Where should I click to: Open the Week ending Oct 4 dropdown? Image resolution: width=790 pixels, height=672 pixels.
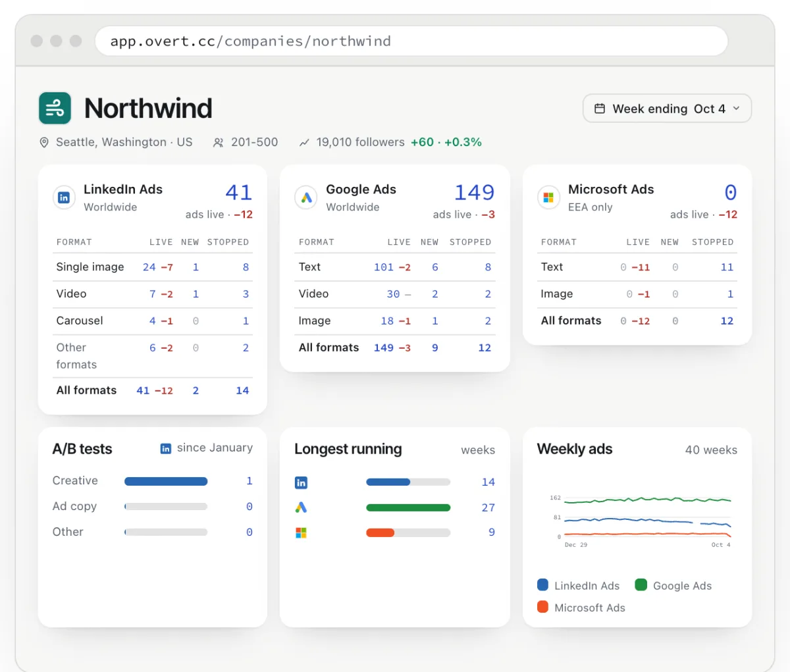tap(667, 109)
